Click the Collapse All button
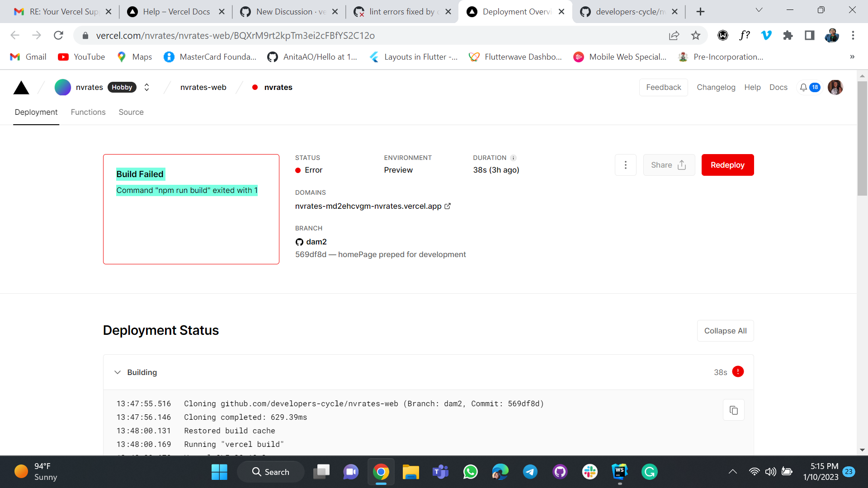 [725, 331]
